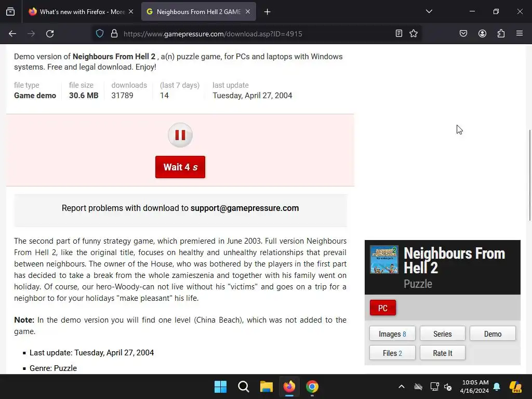This screenshot has height=399, width=532.
Task: Open Firefox View recent browsing icon
Action: [10, 11]
